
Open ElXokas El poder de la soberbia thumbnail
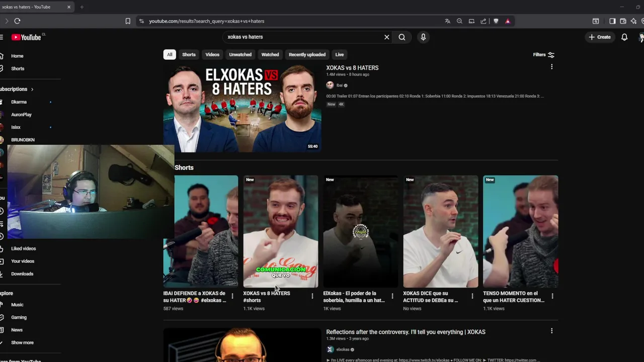click(361, 231)
